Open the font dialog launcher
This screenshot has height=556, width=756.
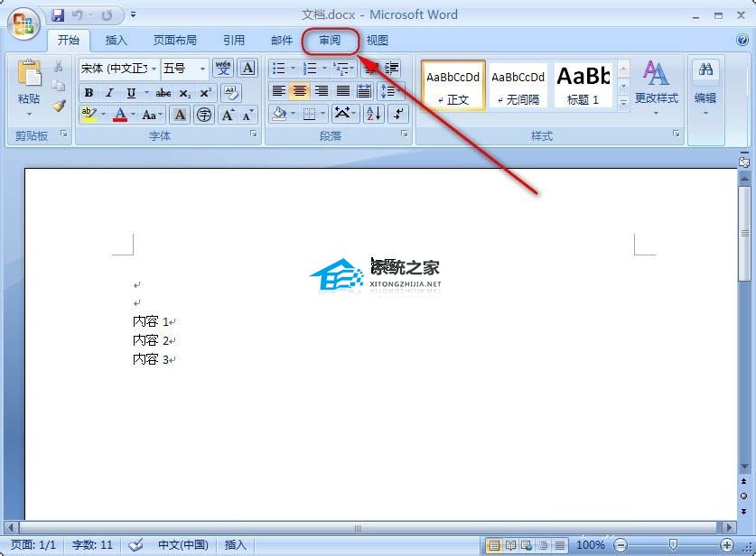tap(253, 134)
